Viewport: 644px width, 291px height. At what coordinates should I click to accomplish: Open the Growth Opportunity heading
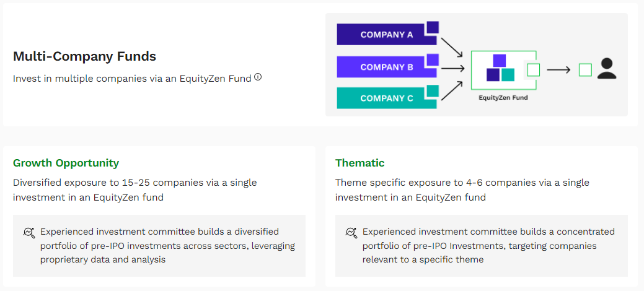[x=66, y=163]
